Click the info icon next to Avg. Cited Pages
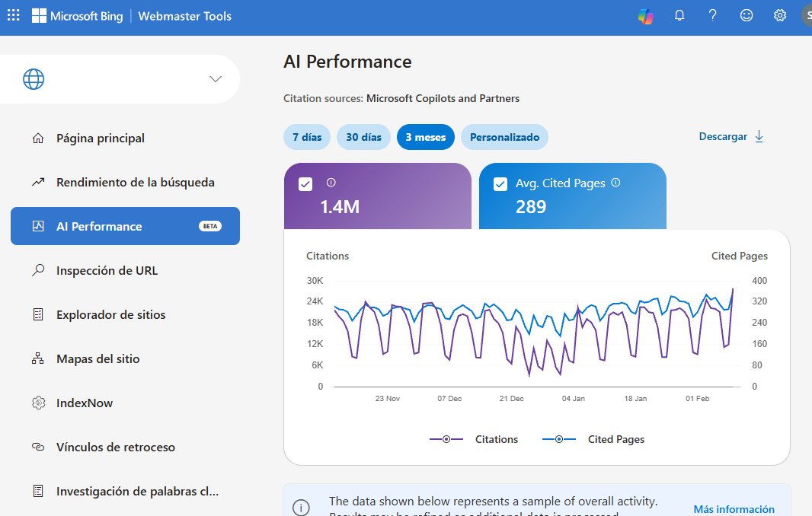Viewport: 812px width, 516px height. (615, 182)
